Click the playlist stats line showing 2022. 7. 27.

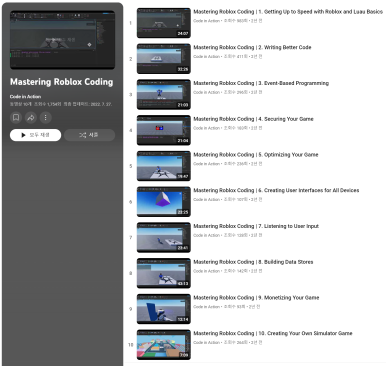tap(61, 104)
